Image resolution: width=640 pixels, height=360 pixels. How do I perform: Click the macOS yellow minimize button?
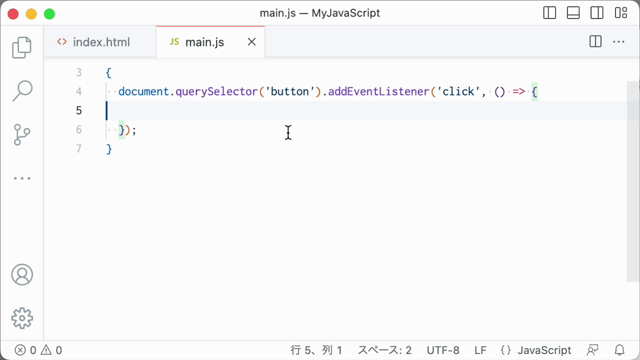(x=31, y=14)
